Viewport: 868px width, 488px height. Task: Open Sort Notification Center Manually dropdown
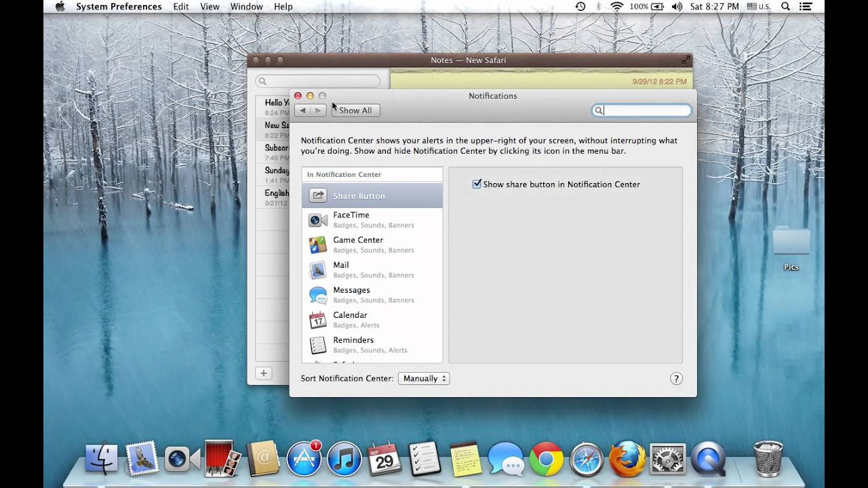click(x=424, y=378)
